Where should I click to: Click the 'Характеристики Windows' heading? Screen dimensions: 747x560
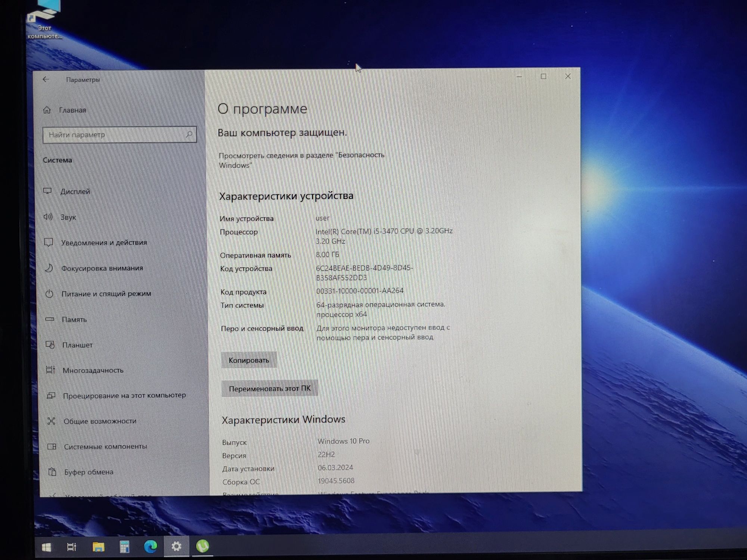point(283,420)
